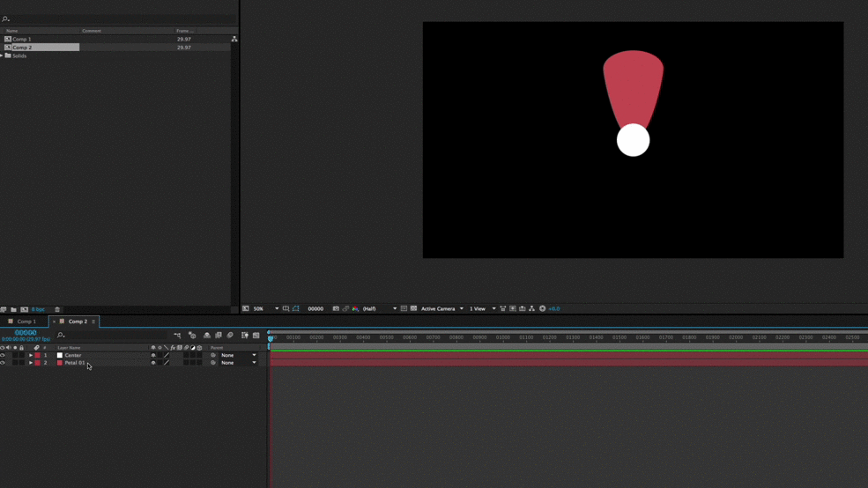Click the project flowchart icon beside Comp 1
This screenshot has width=868, height=488.
(234, 40)
